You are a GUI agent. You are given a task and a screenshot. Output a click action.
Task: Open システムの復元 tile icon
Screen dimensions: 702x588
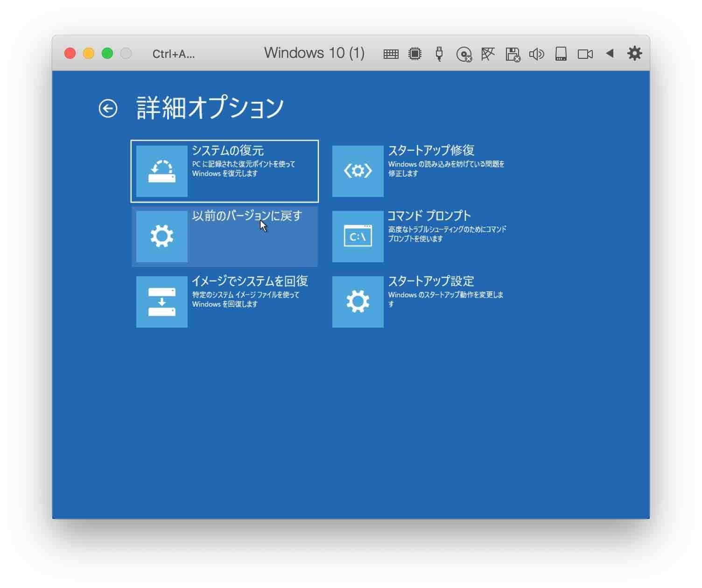point(161,171)
